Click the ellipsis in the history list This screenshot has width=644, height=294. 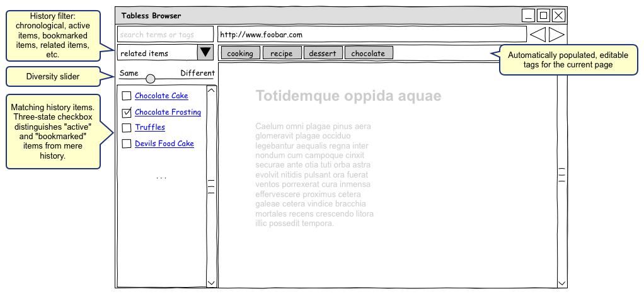point(161,178)
